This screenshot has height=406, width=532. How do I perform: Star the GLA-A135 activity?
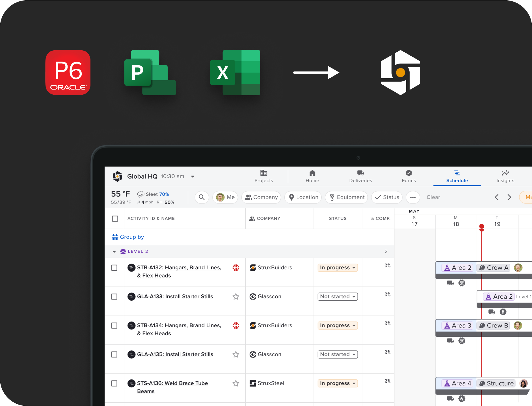tap(236, 355)
